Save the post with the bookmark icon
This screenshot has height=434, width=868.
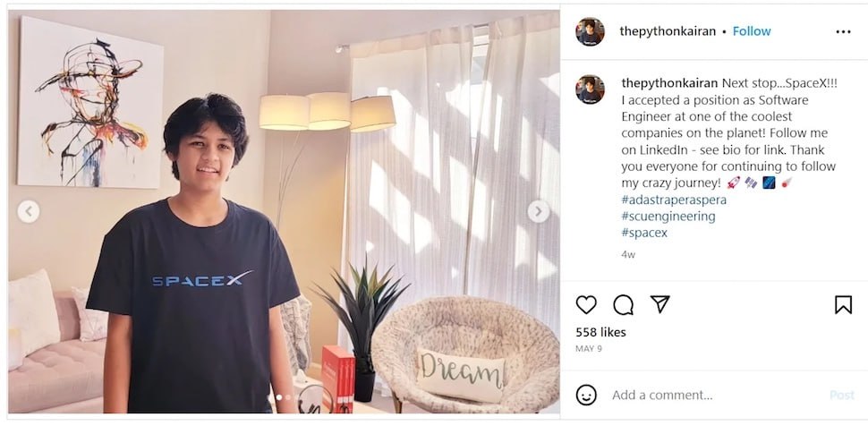pos(843,304)
